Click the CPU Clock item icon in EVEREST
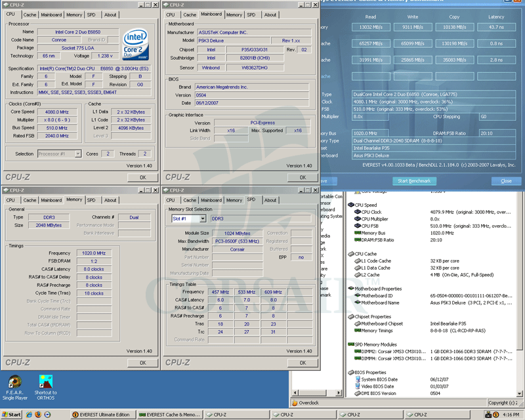Viewport: 525px width, 420px height. pyautogui.click(x=357, y=212)
